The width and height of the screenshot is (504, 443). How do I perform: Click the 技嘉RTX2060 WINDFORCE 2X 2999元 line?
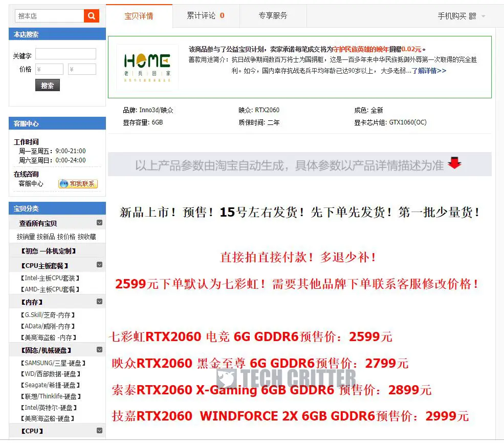coord(290,416)
